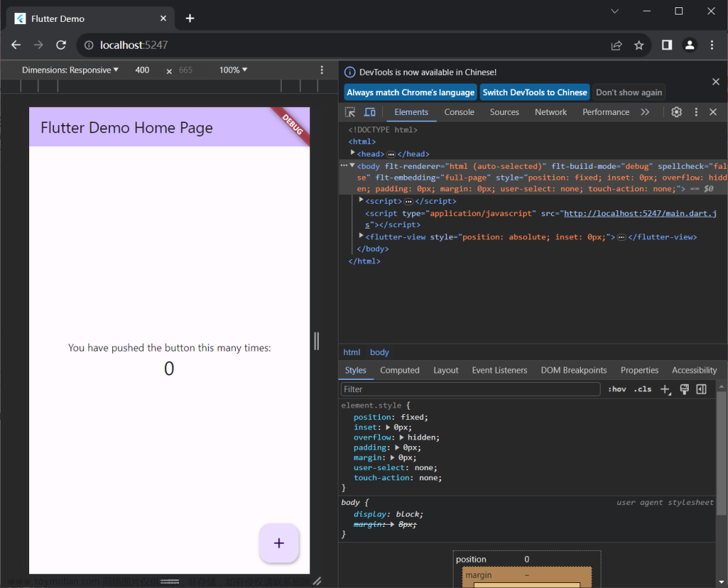This screenshot has height=588, width=728.
Task: Expand the overflow property shorthand
Action: 402,437
